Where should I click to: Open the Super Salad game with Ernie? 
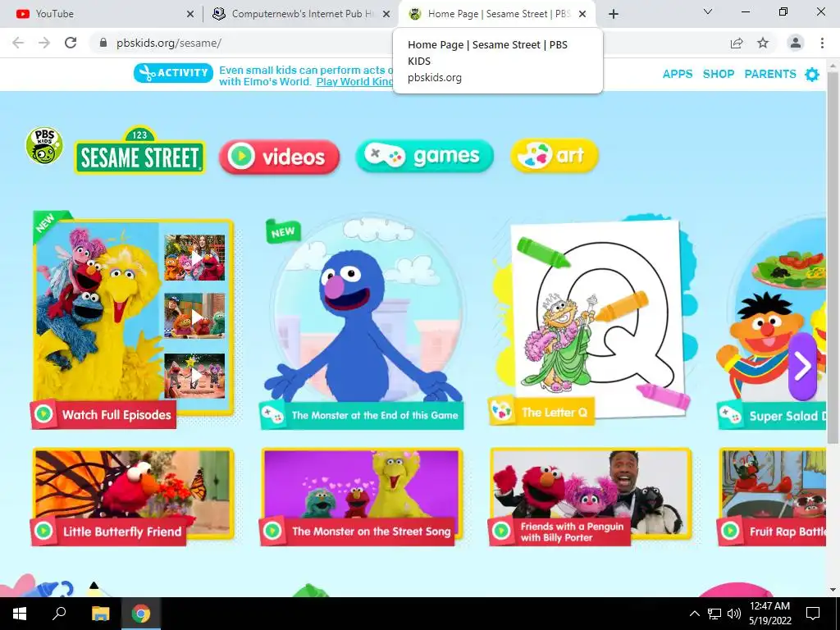click(771, 322)
